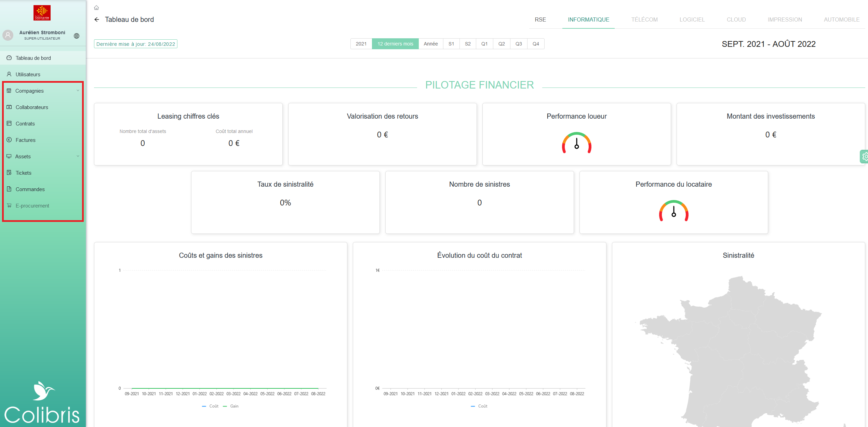
Task: Switch to the TÉLÉCOM tab
Action: tap(644, 19)
